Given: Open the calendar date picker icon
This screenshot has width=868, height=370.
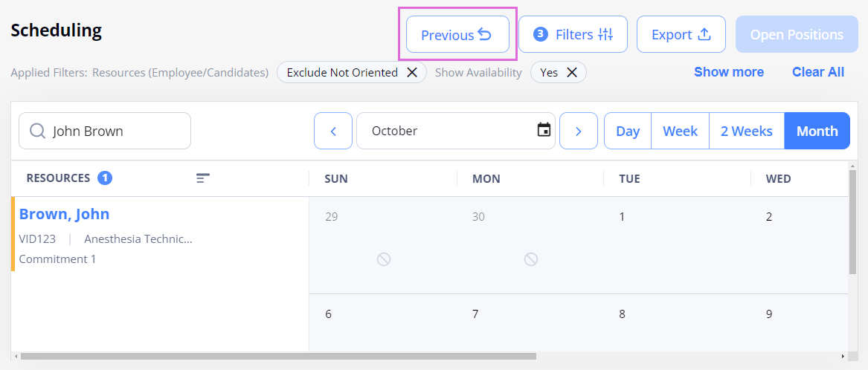Looking at the screenshot, I should [544, 130].
